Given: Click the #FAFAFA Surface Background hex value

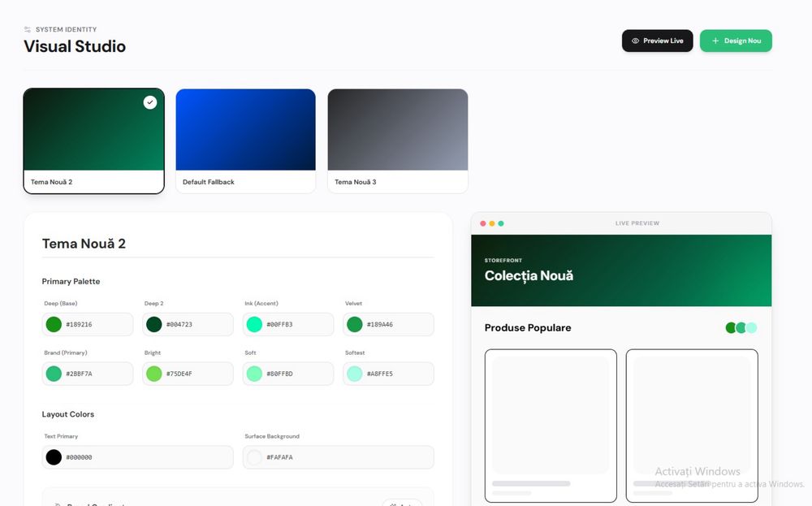Looking at the screenshot, I should [x=279, y=457].
